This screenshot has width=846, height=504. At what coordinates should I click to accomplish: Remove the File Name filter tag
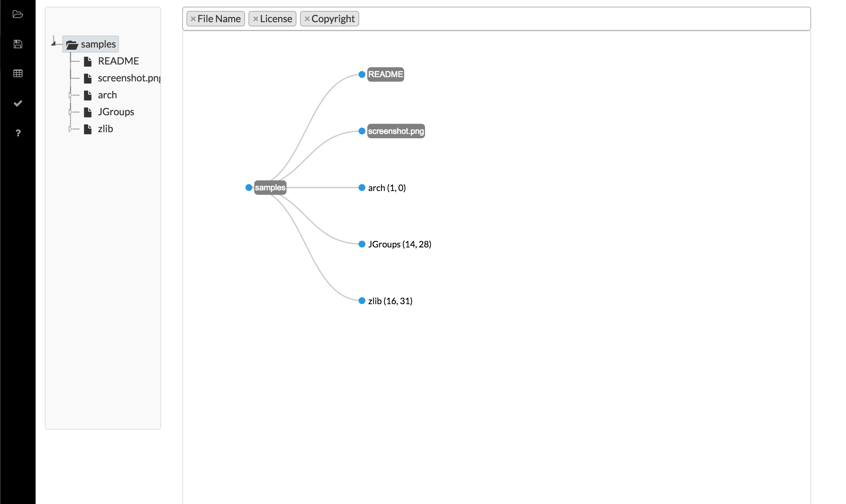(194, 19)
